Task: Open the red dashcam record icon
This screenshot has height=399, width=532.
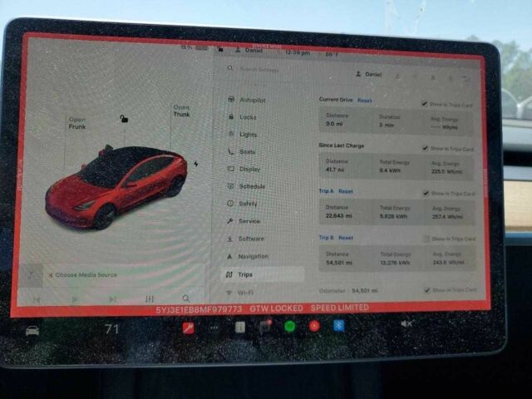Action: click(x=314, y=326)
